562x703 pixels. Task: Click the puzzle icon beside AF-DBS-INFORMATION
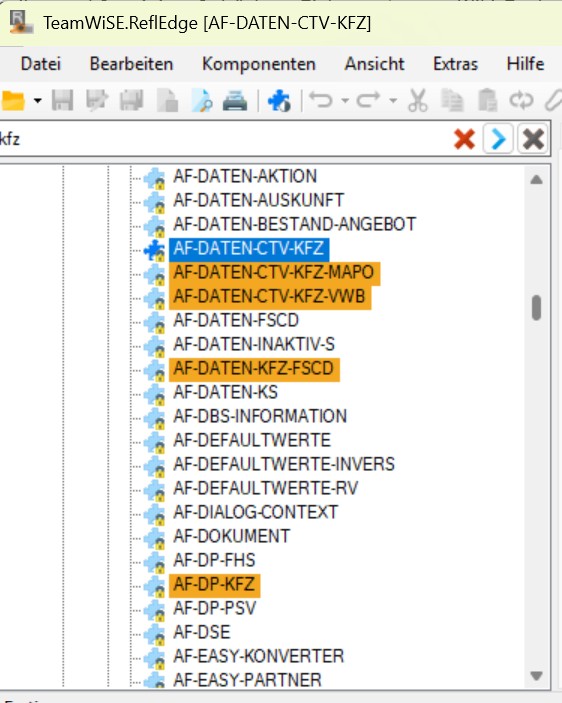tap(155, 418)
